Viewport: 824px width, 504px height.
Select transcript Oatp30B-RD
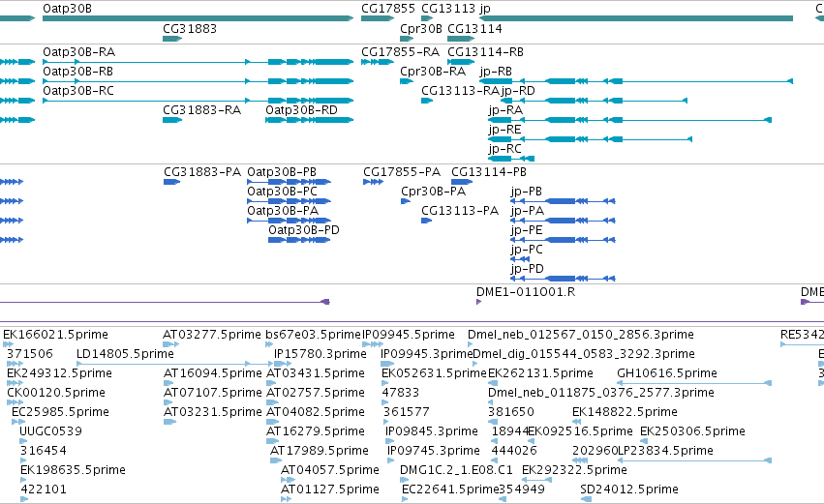pos(310,120)
